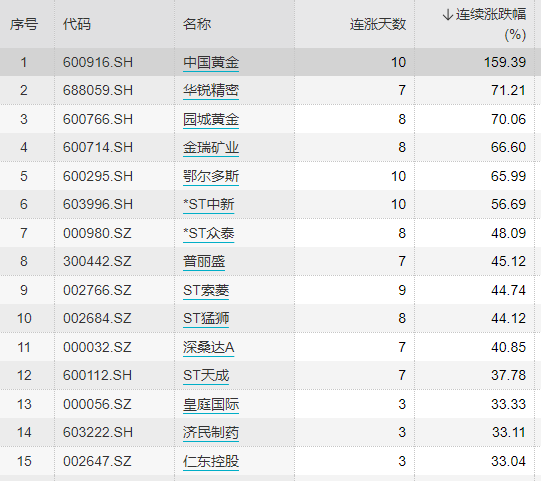Click the value 48.09 for *ST众泰
The height and width of the screenshot is (481, 541).
coord(508,233)
